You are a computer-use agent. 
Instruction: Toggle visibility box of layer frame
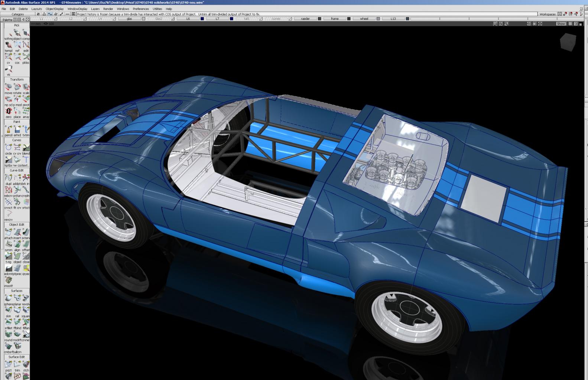tap(349, 19)
